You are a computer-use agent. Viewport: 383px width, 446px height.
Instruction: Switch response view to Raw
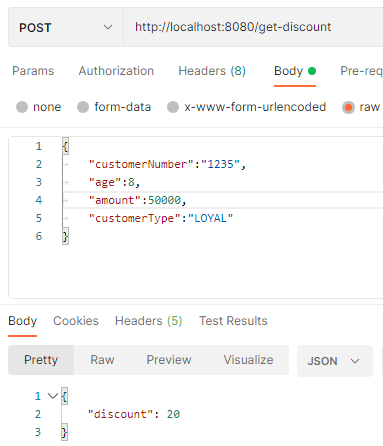102,360
